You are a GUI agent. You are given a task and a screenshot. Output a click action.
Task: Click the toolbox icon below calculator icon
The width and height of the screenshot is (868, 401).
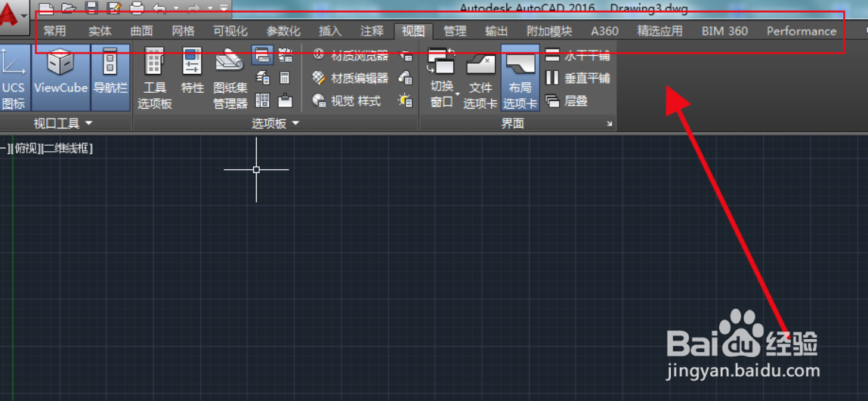pos(285,100)
